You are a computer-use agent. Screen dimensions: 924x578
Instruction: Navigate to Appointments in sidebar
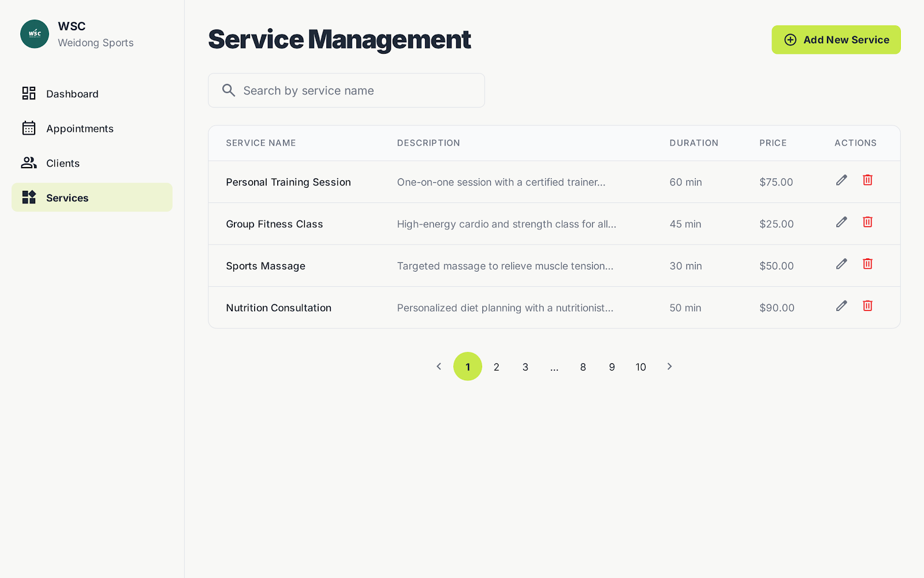[x=80, y=128]
